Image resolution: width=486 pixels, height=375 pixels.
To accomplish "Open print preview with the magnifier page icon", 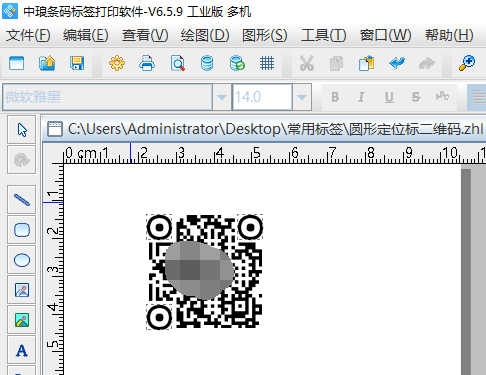I will tap(177, 63).
